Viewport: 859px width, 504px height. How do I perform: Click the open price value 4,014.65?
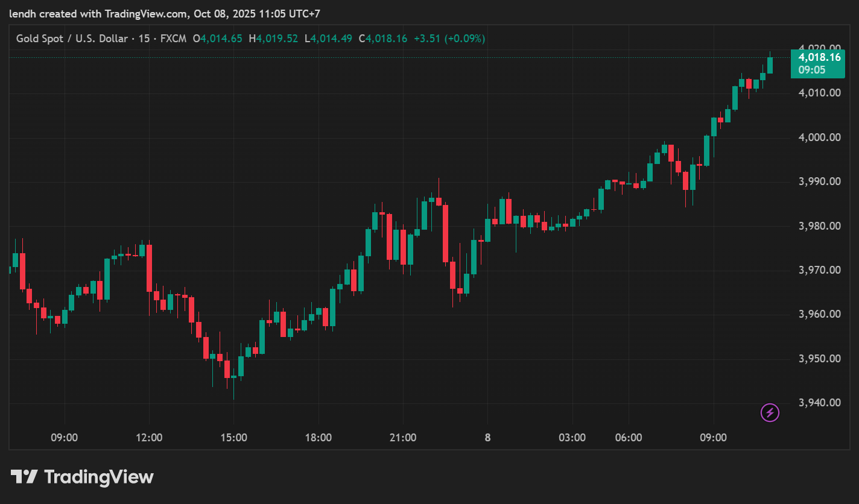pyautogui.click(x=221, y=39)
